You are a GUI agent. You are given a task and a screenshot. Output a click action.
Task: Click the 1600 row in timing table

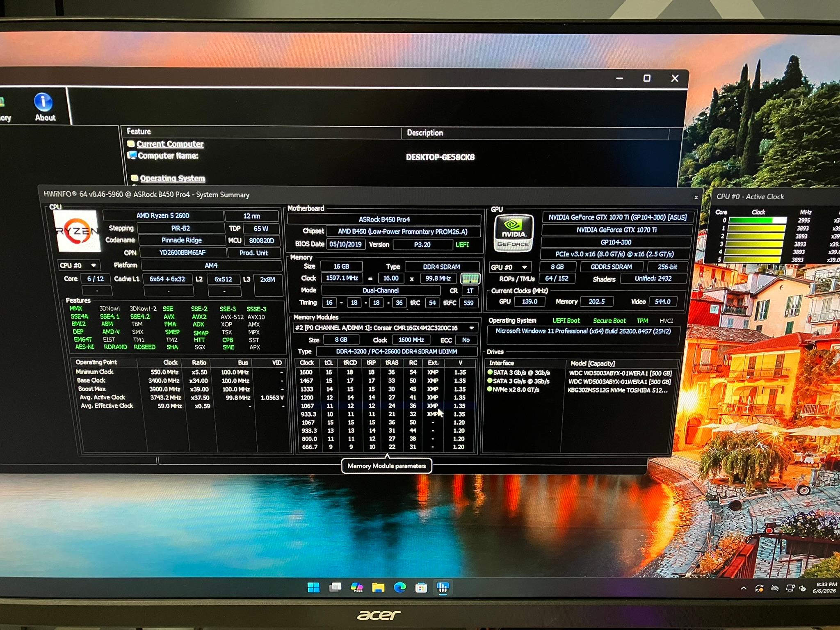tap(385, 372)
